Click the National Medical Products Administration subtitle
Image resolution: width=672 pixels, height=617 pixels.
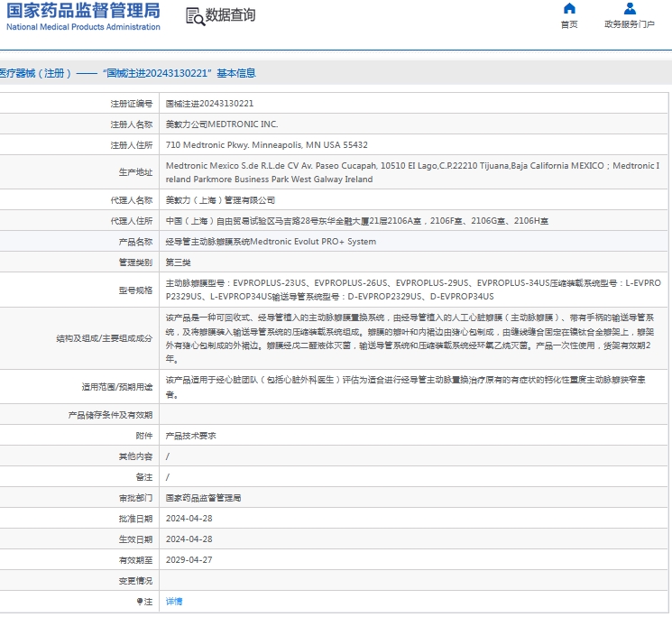tap(83, 27)
